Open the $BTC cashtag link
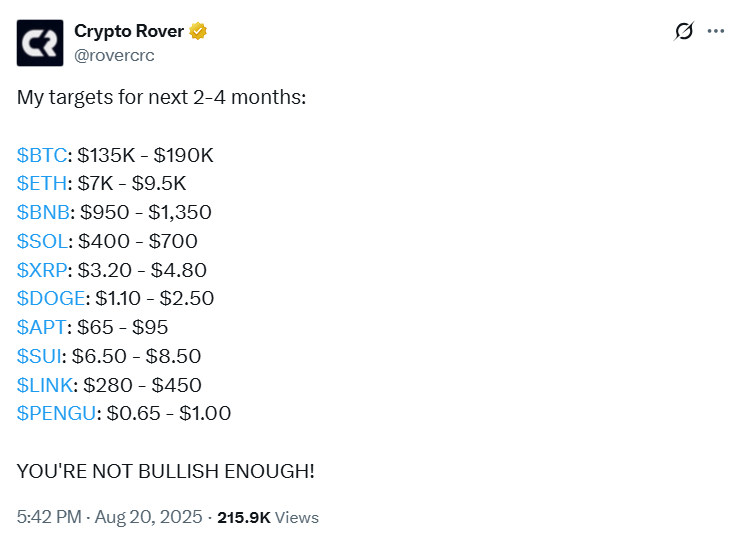This screenshot has width=740, height=542. (42, 155)
